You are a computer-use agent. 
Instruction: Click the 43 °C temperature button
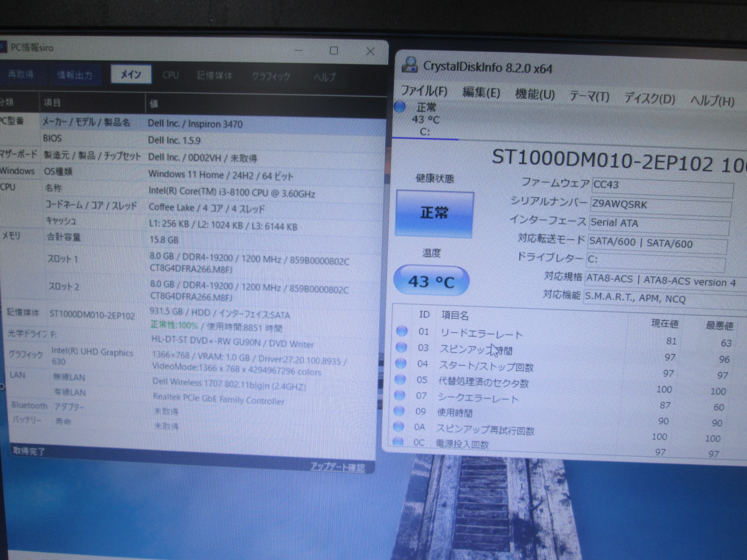click(430, 281)
